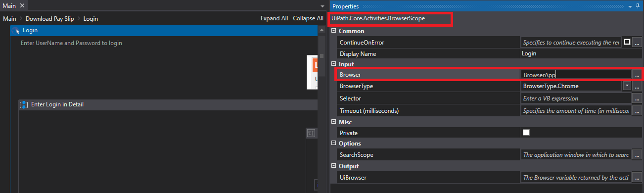Click the annotation text 'Enter UserName and Password to login'
Screen dimensions: 644x193
point(71,43)
